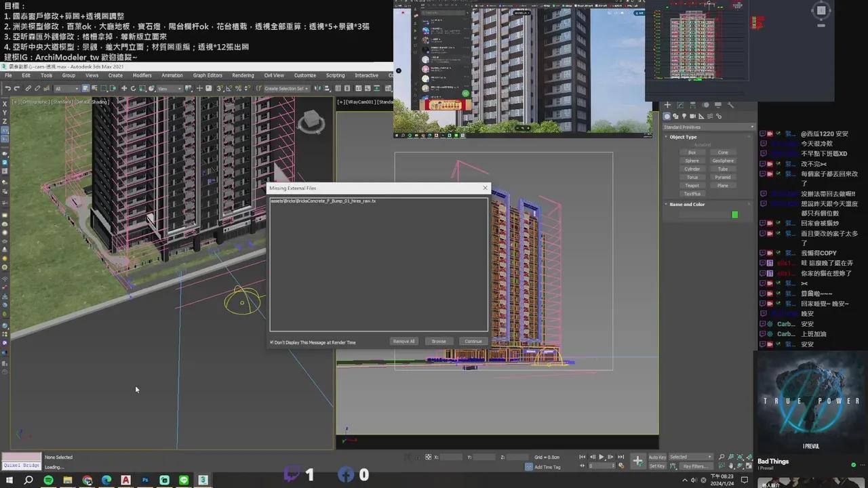Image resolution: width=868 pixels, height=488 pixels.
Task: Select the Rotate transform tool
Action: pyautogui.click(x=132, y=88)
